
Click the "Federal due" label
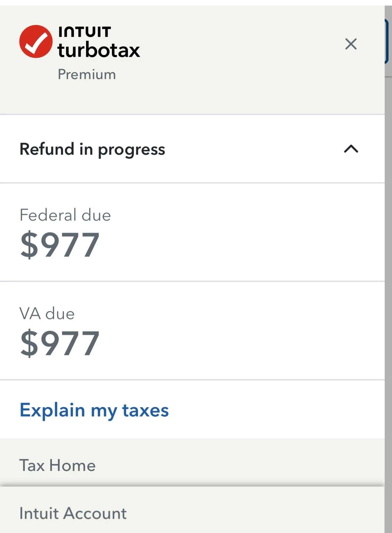click(x=65, y=215)
